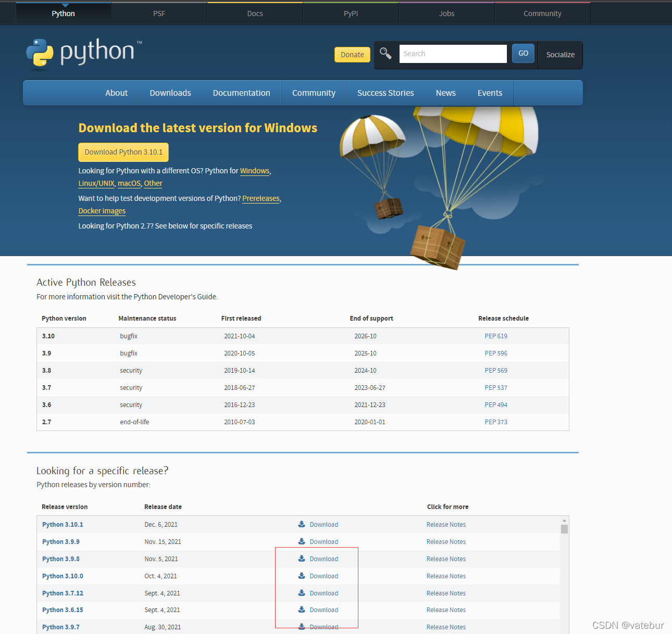Open Release Notes for Python 3.7.12
This screenshot has height=634, width=672.
(x=446, y=593)
